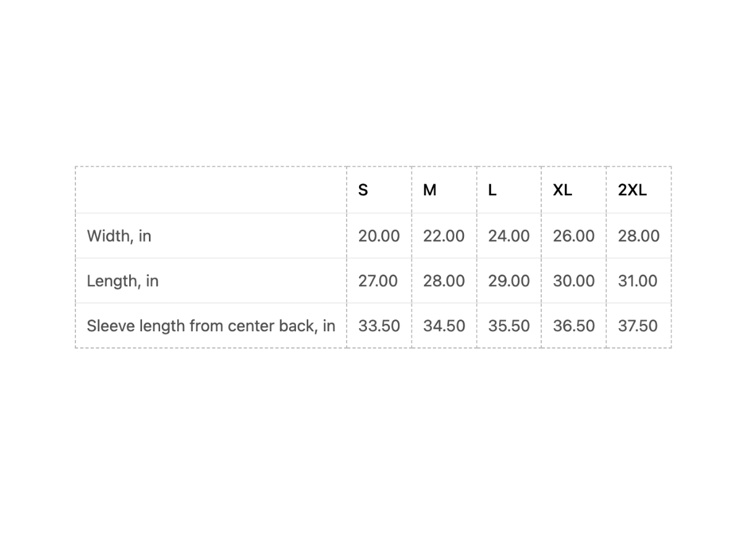Image resolution: width=755 pixels, height=560 pixels.
Task: Click the 30.00 length value
Action: pos(573,281)
